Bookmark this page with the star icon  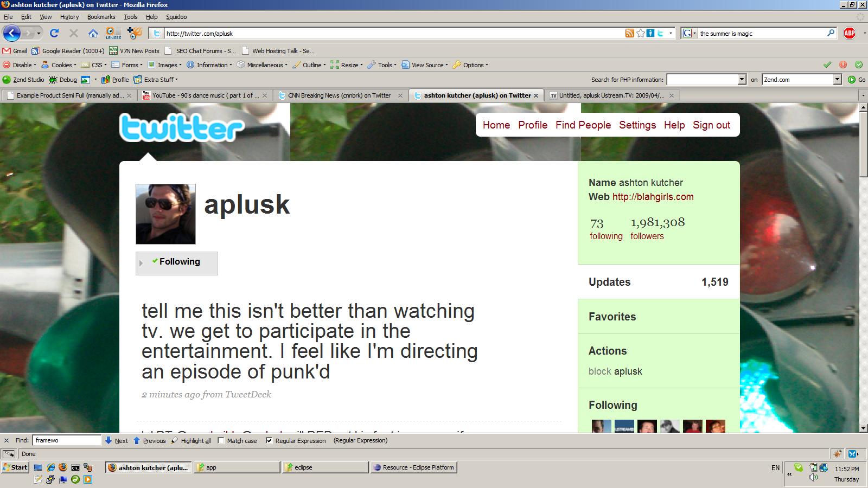tap(640, 33)
